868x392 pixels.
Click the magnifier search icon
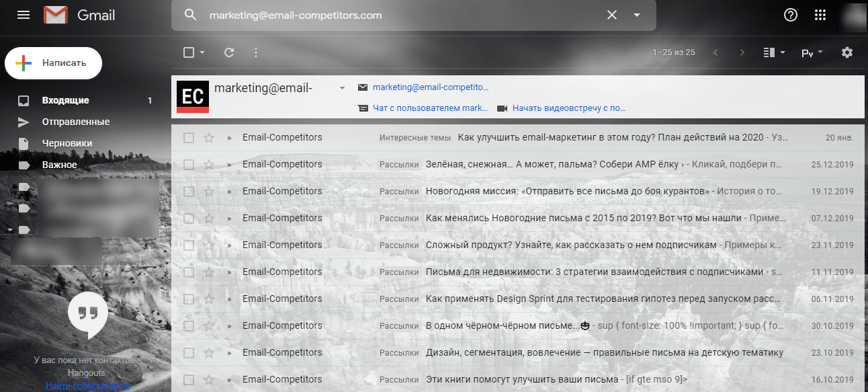191,15
